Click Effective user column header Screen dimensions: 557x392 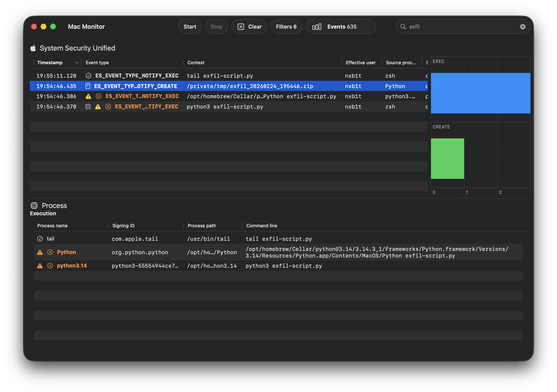tap(361, 62)
